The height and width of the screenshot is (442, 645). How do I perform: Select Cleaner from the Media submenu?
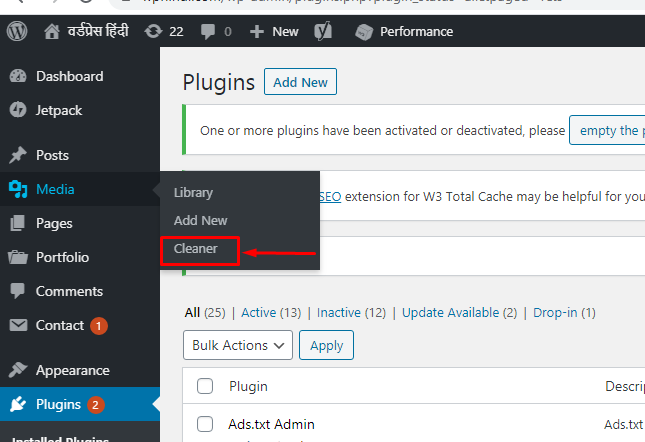tap(195, 249)
